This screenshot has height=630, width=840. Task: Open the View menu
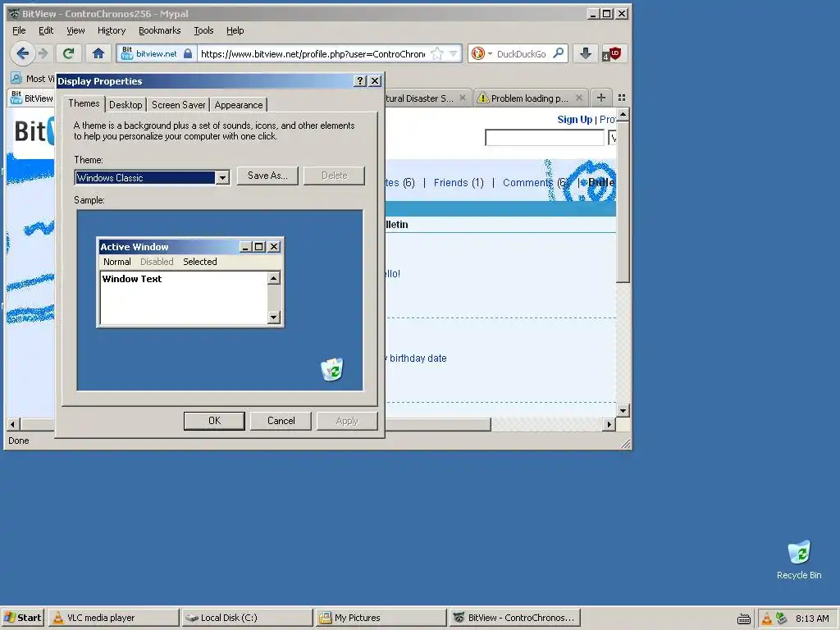75,30
